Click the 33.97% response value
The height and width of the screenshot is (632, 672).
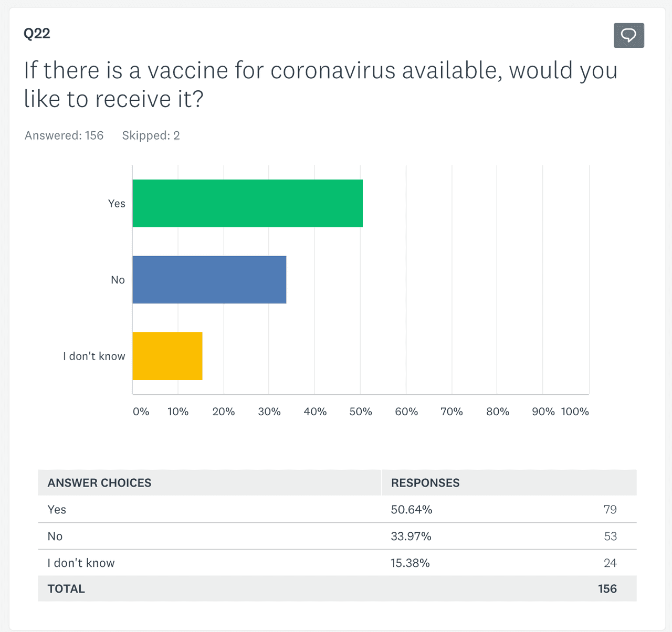coord(411,536)
